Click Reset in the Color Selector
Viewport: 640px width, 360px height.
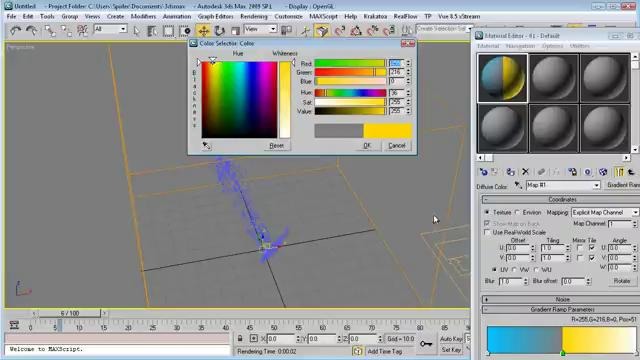pyautogui.click(x=277, y=146)
